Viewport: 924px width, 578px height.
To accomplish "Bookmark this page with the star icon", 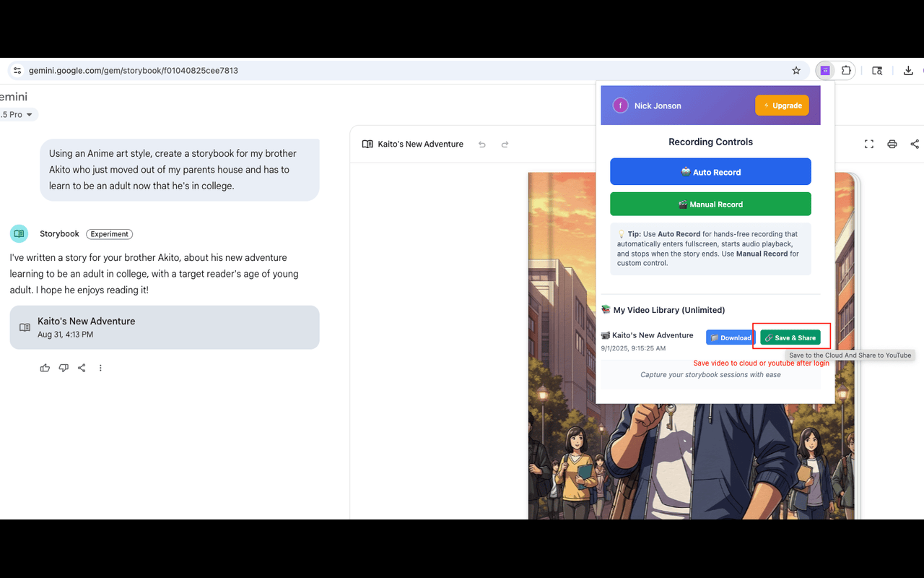I will pos(796,71).
